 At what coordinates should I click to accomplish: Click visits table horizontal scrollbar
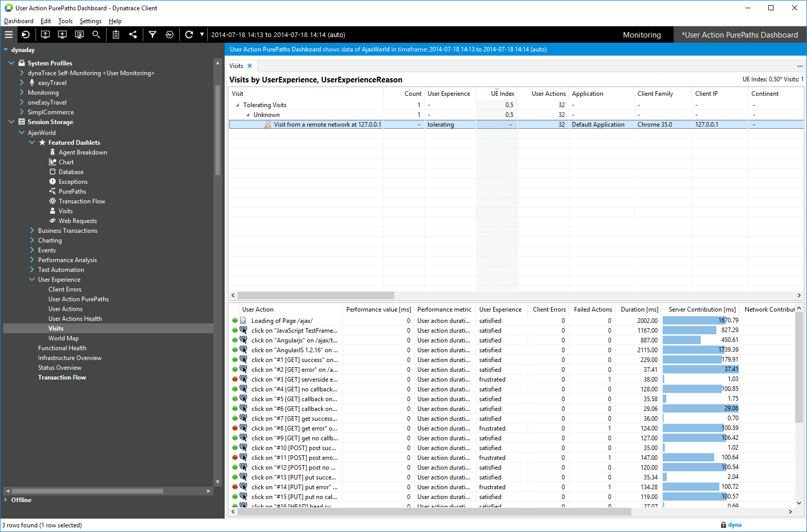pos(315,296)
